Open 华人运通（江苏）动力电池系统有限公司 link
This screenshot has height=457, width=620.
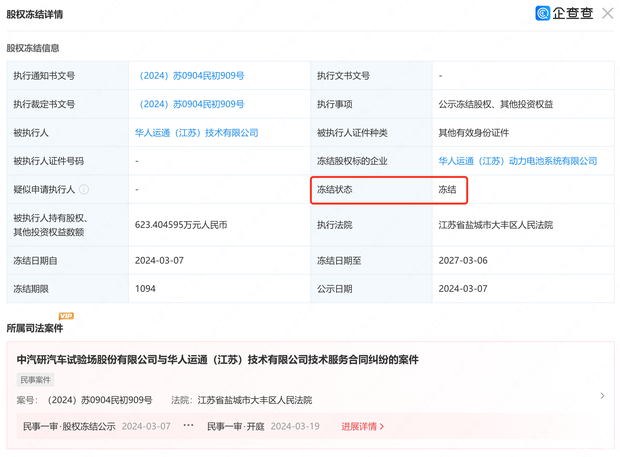(518, 161)
